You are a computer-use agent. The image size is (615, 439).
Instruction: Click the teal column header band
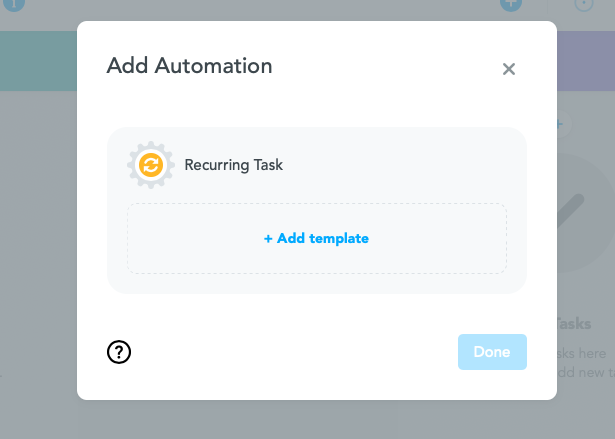point(38,61)
